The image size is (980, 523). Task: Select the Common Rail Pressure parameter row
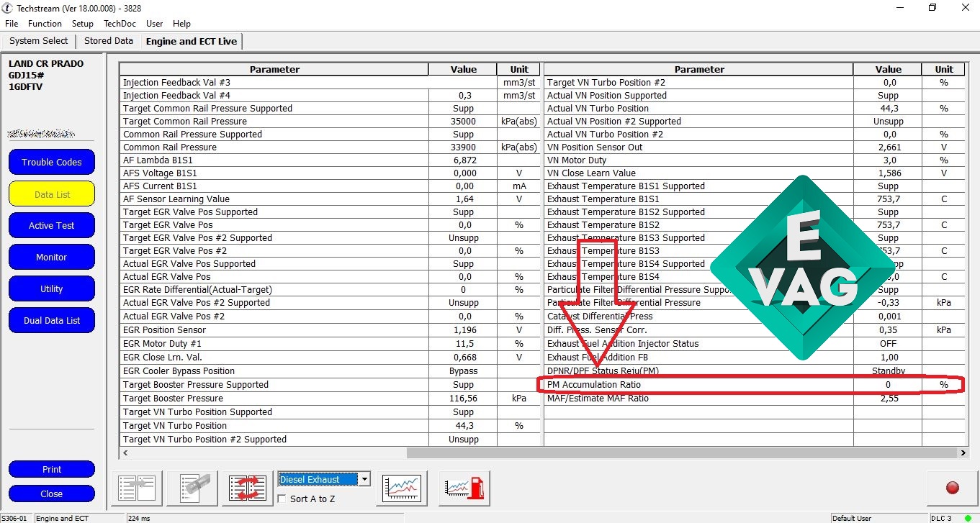coord(331,147)
